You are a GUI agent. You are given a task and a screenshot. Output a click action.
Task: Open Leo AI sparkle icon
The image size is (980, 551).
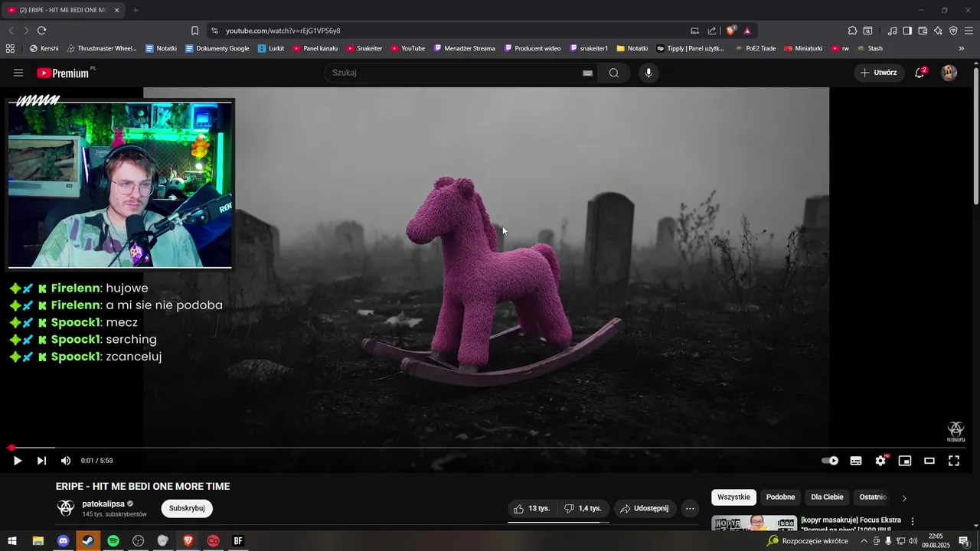(x=938, y=31)
